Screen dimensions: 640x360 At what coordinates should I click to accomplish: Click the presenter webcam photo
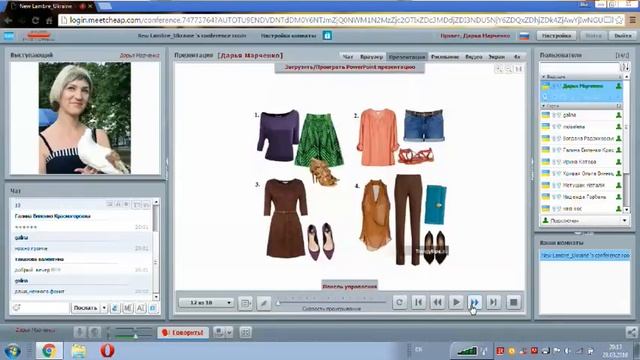tap(85, 118)
